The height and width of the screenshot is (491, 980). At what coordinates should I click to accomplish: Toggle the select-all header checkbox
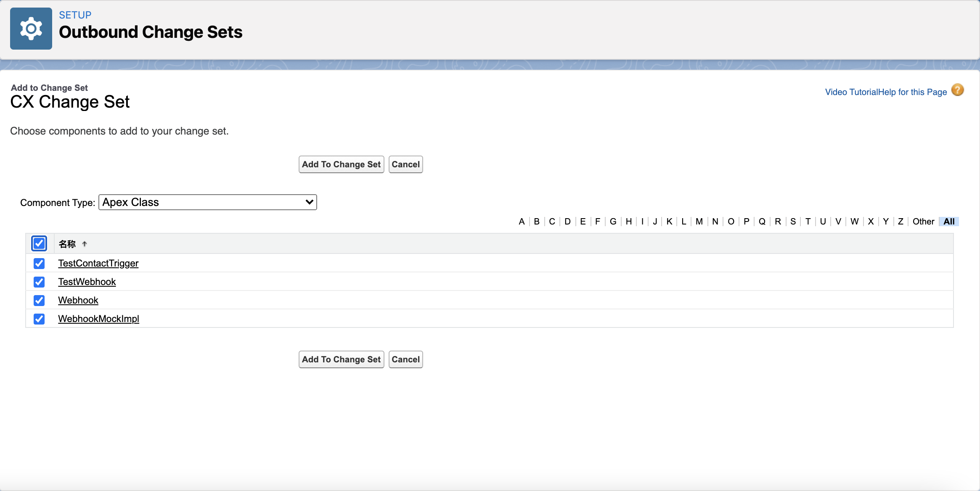39,243
